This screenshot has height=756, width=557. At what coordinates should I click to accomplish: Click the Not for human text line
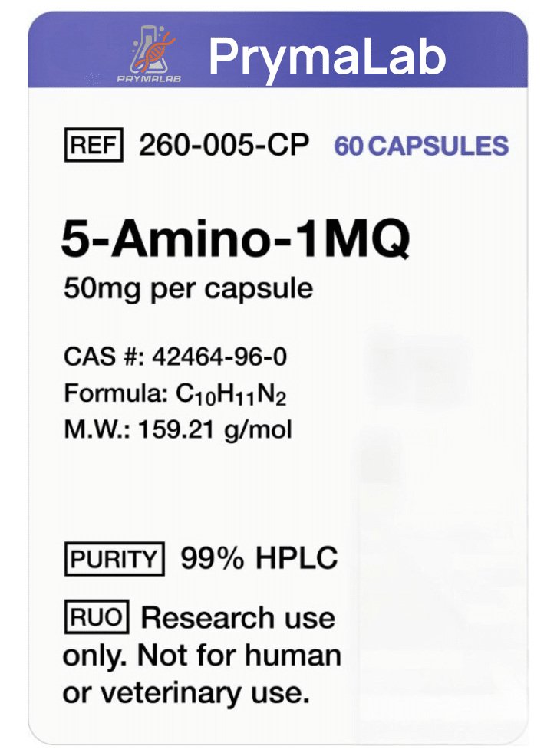click(x=201, y=656)
